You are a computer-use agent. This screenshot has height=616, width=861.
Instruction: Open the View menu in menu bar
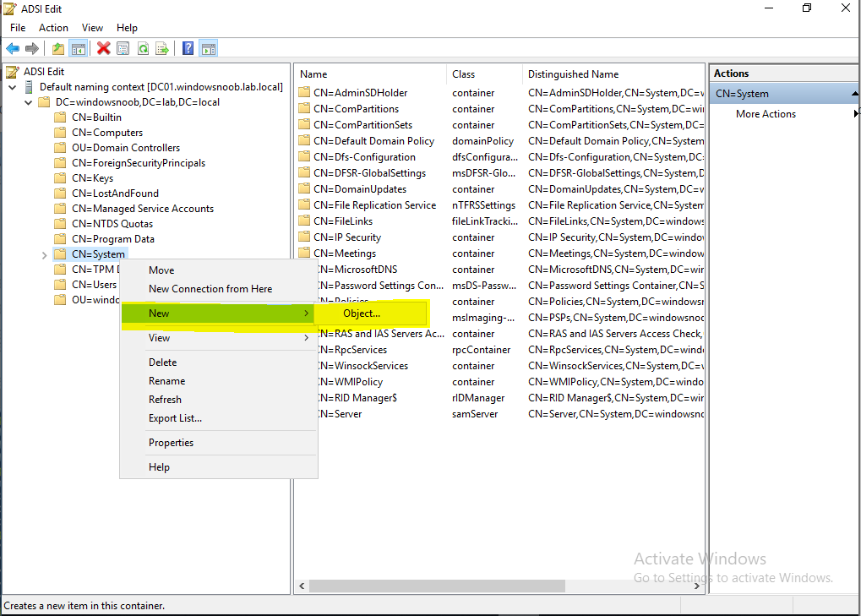pyautogui.click(x=92, y=27)
